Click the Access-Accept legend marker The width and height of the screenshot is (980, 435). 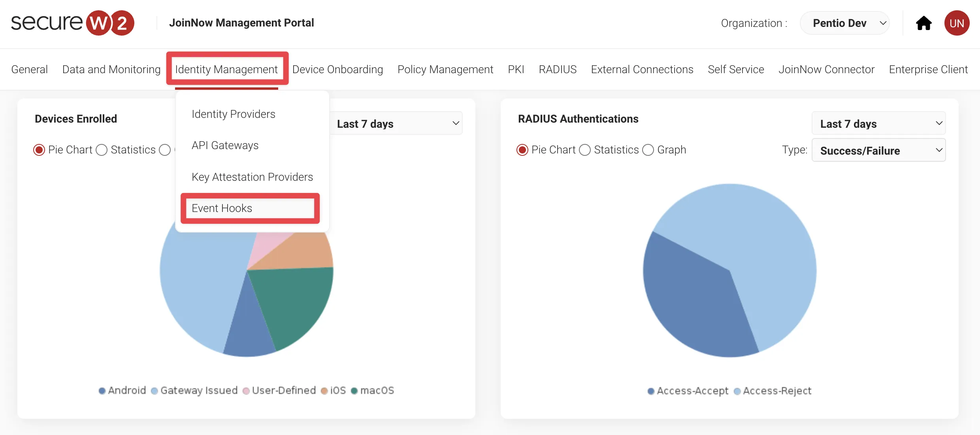(651, 391)
